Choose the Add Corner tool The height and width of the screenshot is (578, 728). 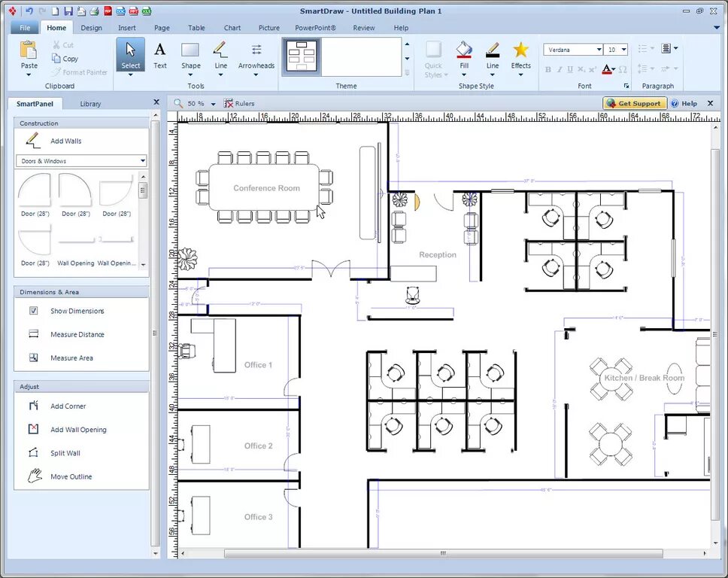(58, 406)
